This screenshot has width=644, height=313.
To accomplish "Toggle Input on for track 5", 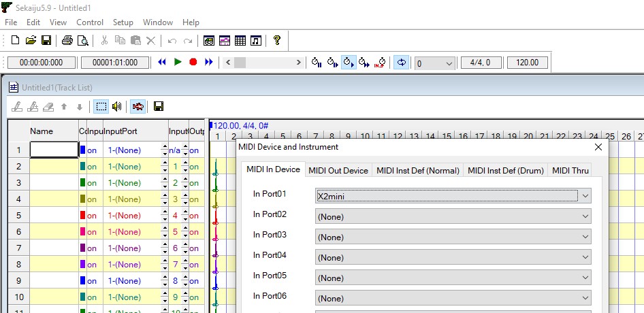I will click(x=92, y=216).
